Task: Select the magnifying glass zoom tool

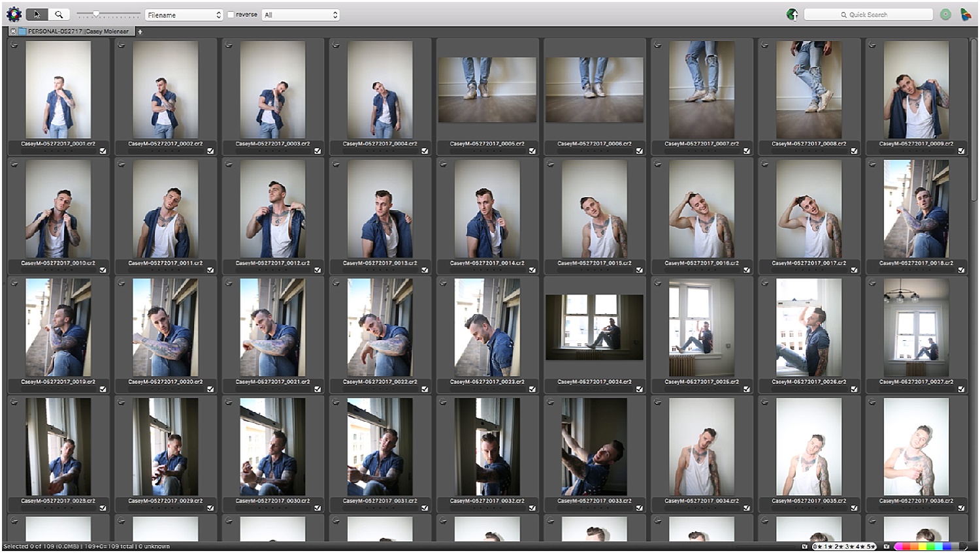Action: (58, 14)
